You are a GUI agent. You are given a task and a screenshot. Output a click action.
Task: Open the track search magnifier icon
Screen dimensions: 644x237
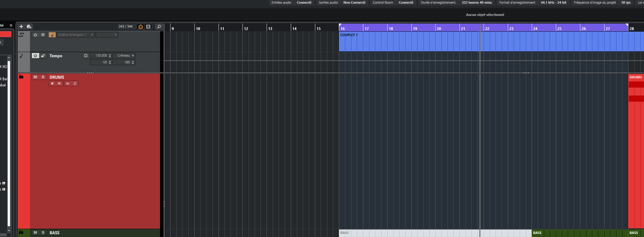159,27
